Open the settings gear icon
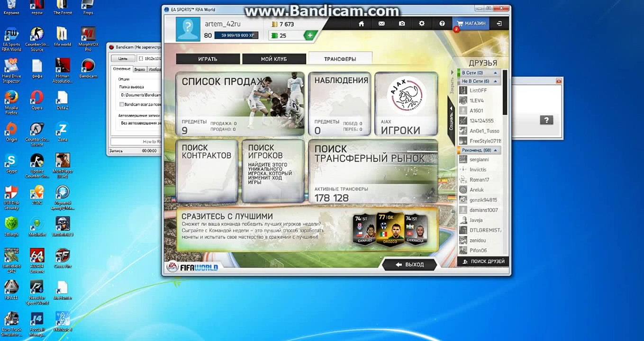 [422, 23]
